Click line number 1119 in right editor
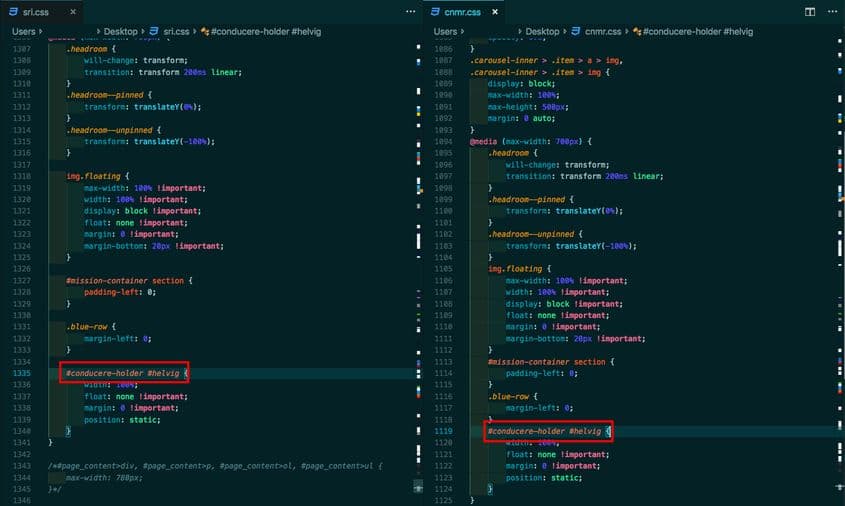Image resolution: width=845 pixels, height=506 pixels. 443,431
